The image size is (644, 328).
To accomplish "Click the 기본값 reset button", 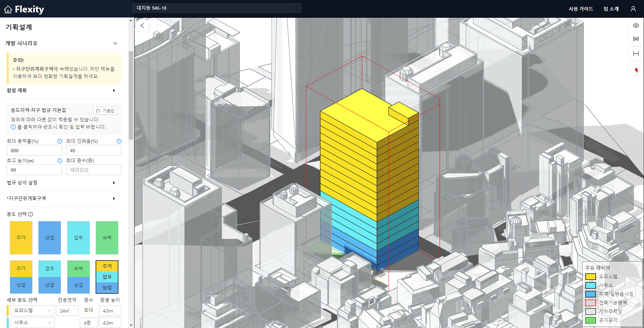I will 105,111.
